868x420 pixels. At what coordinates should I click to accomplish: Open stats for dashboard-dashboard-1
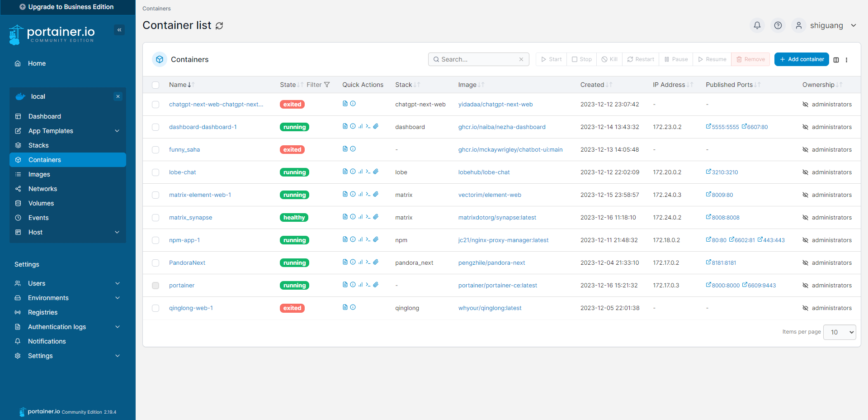tap(360, 126)
